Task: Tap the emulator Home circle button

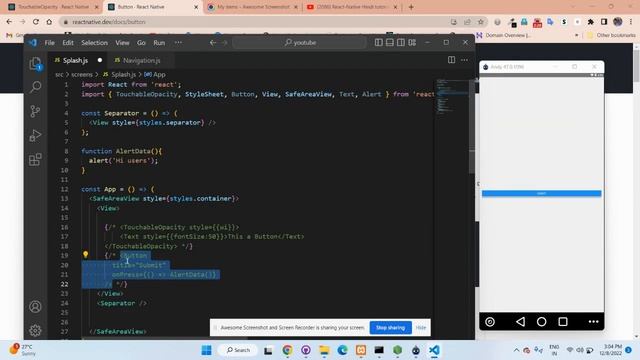Action: point(541,322)
